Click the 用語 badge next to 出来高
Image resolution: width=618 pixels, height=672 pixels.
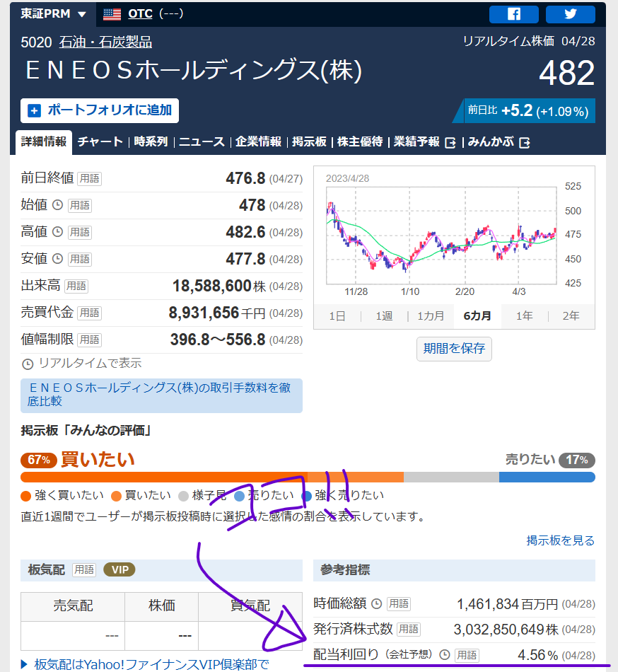tap(76, 286)
